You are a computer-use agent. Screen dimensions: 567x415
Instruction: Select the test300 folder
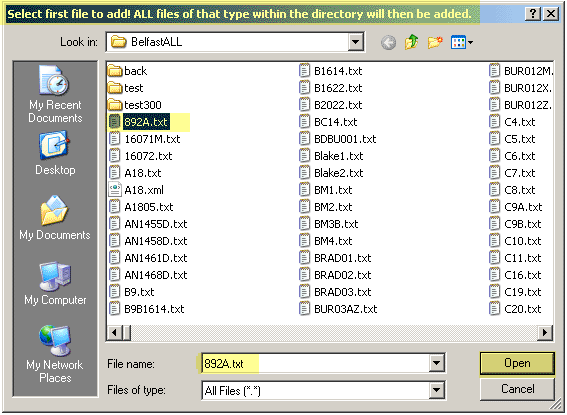click(x=135, y=105)
